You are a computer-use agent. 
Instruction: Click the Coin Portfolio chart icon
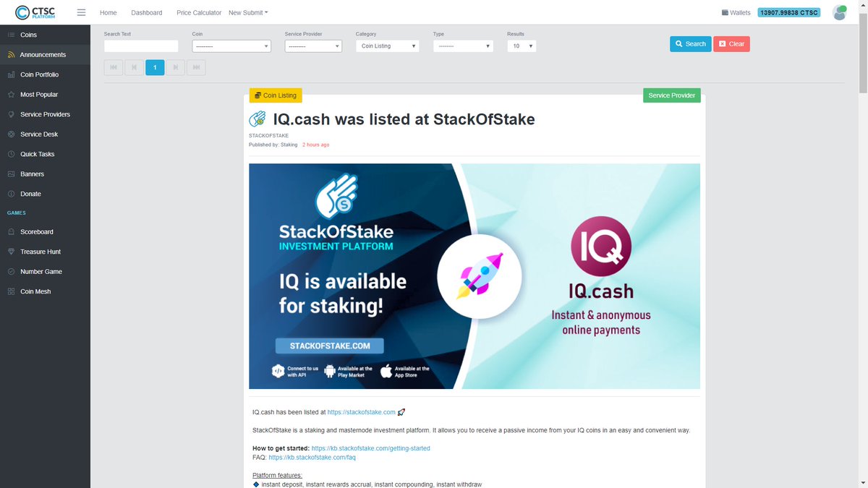click(11, 74)
